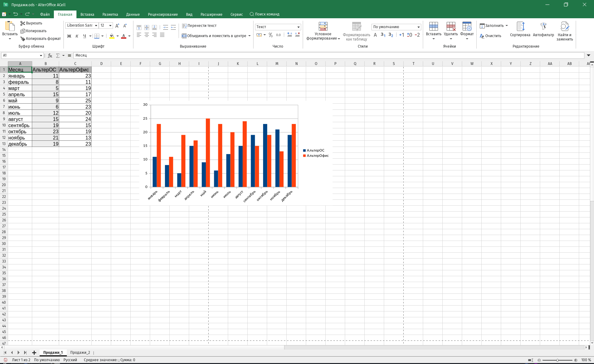Open Find and replace (Найти и заменить)

tap(565, 31)
